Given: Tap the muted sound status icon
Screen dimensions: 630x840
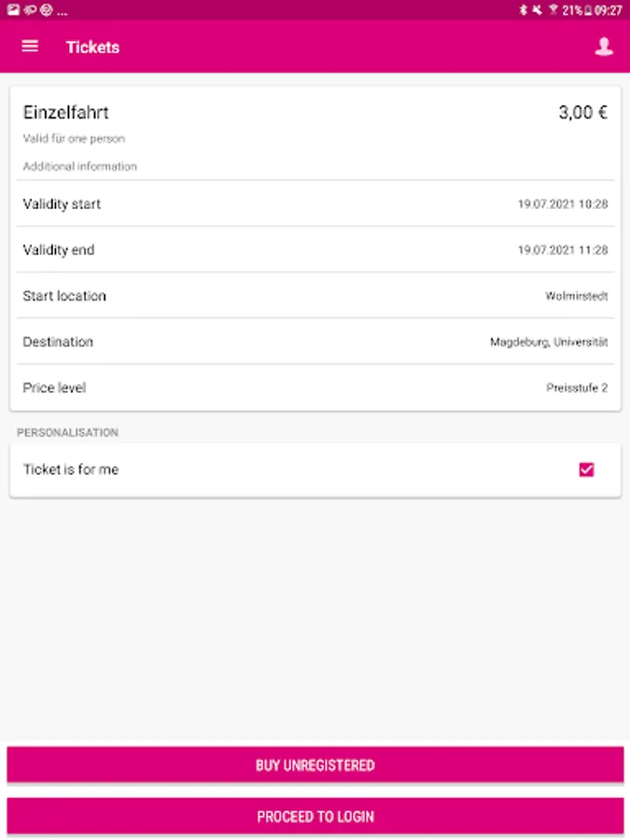Looking at the screenshot, I should (537, 10).
